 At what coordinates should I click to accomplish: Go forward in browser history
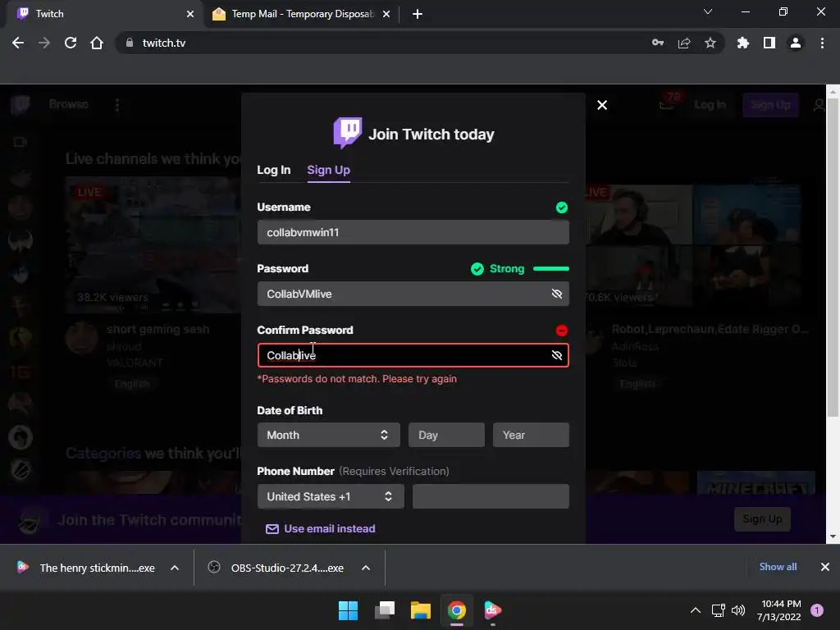44,43
